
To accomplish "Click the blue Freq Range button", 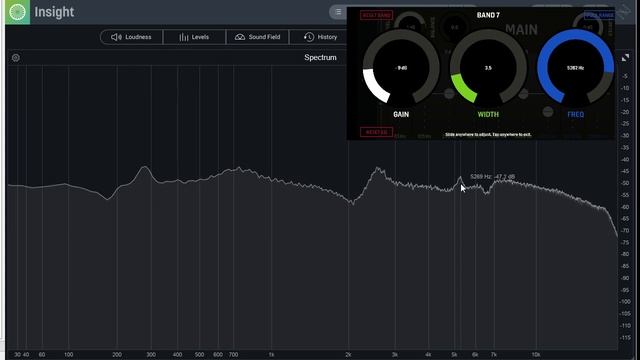I will click(x=599, y=15).
